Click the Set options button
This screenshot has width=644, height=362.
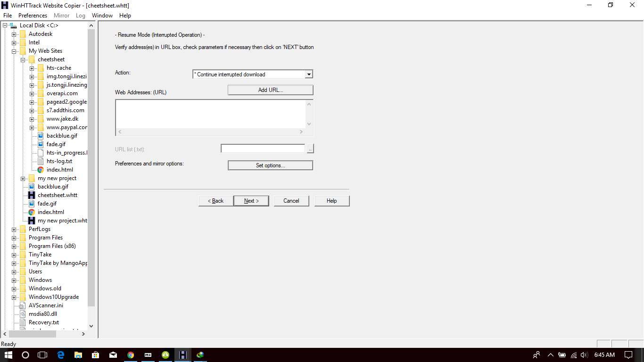270,165
